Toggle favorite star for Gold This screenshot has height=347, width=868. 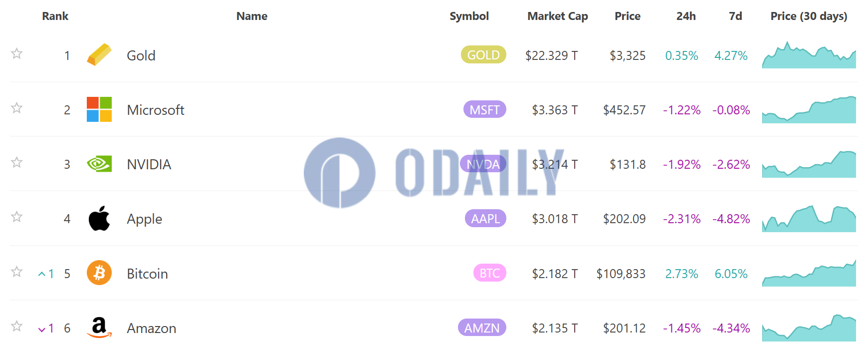(17, 53)
